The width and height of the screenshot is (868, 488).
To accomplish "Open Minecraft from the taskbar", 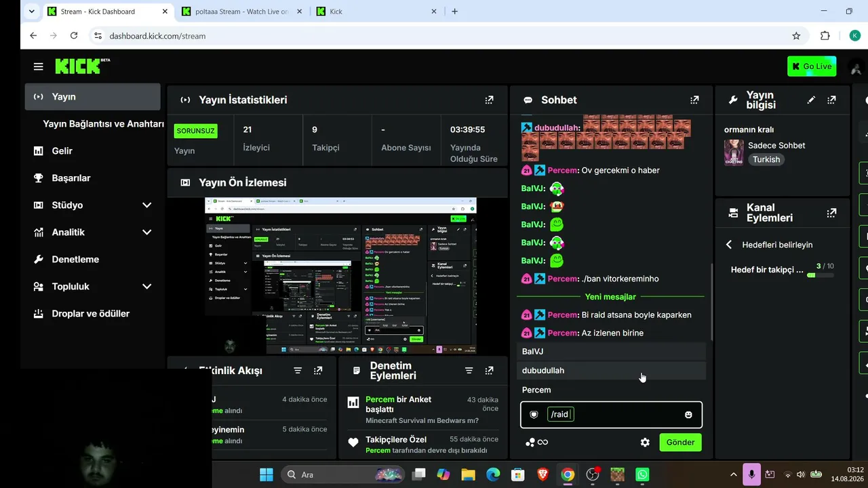I will 617,474.
